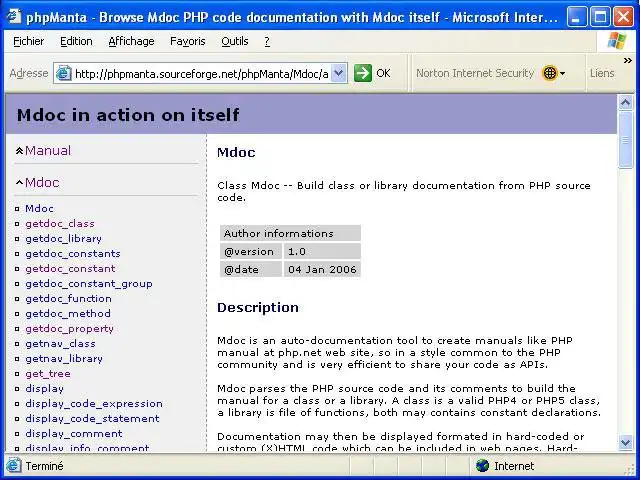Screen dimensions: 640x480
Task: Click the '1.0' version cell
Action: pyautogui.click(x=322, y=251)
